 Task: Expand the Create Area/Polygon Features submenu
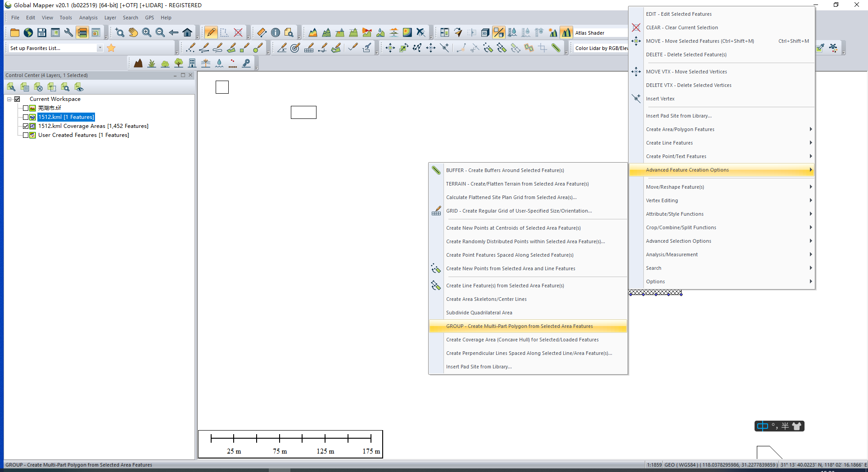722,129
